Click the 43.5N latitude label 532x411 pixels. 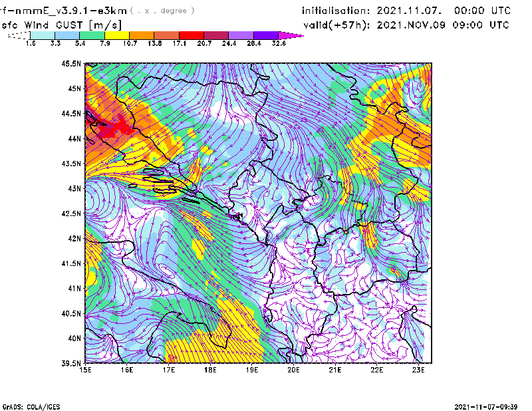71,164
